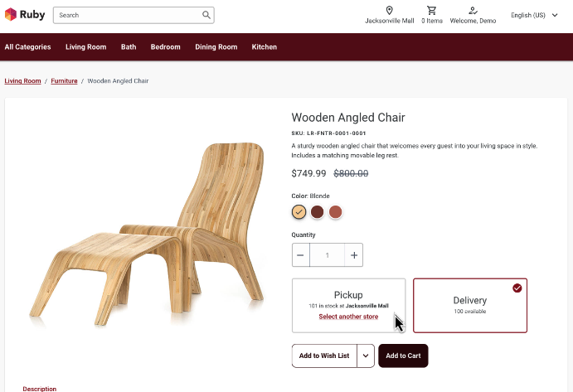573x392 pixels.
Task: Click the Add to Cart button
Action: [403, 356]
